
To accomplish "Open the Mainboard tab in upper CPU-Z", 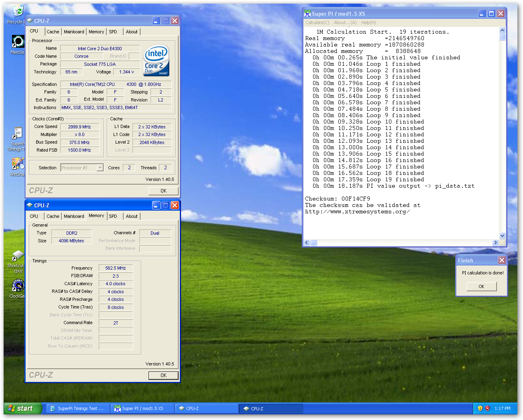I will [x=74, y=32].
